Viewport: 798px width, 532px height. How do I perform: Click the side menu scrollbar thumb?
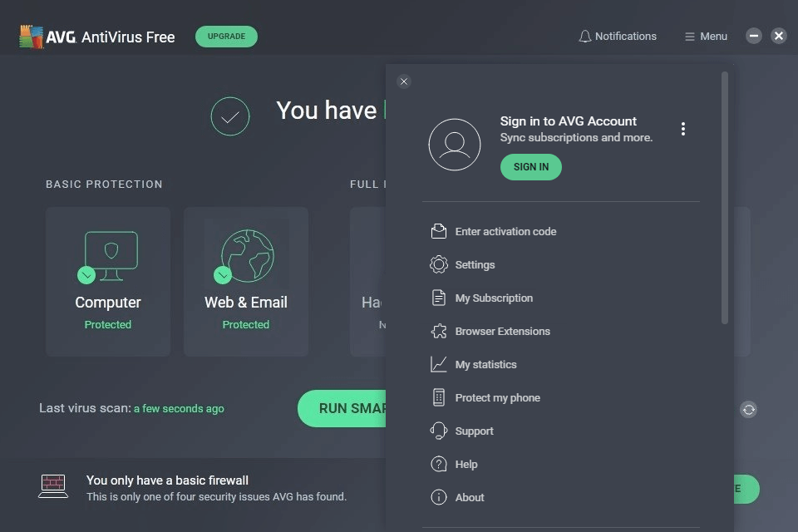pyautogui.click(x=725, y=198)
